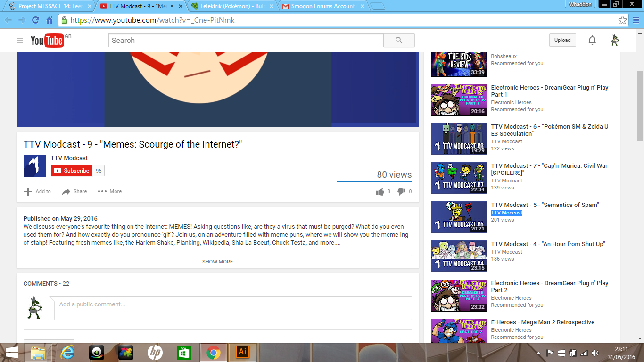Dislike the video with thumbs down
Screen dimensions: 644x362
pos(401,191)
